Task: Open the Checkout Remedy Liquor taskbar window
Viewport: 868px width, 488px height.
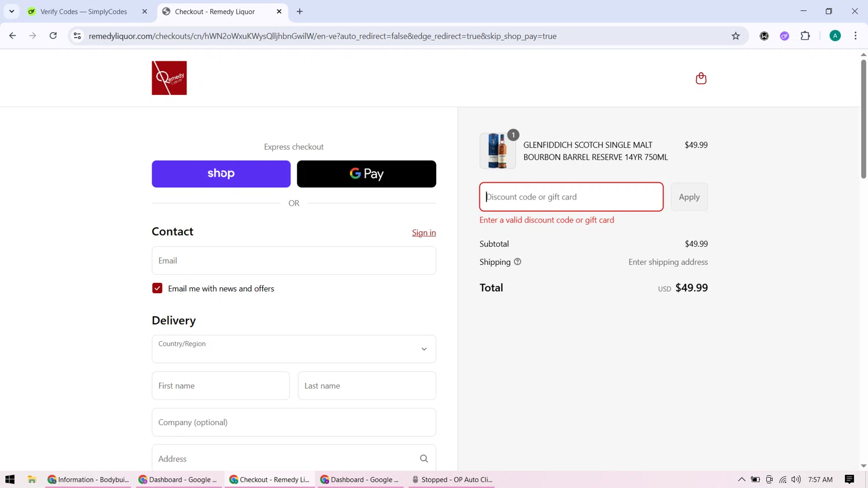Action: coord(270,479)
